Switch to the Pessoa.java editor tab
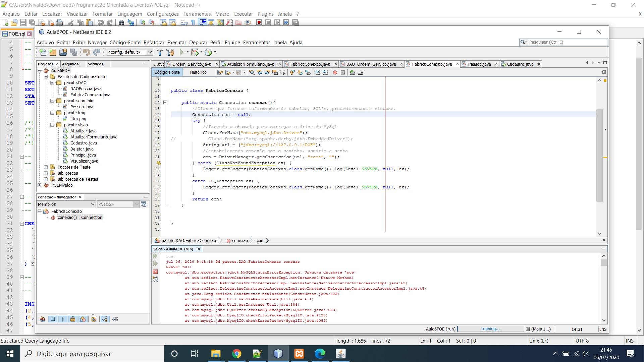The height and width of the screenshot is (362, 644). 479,64
